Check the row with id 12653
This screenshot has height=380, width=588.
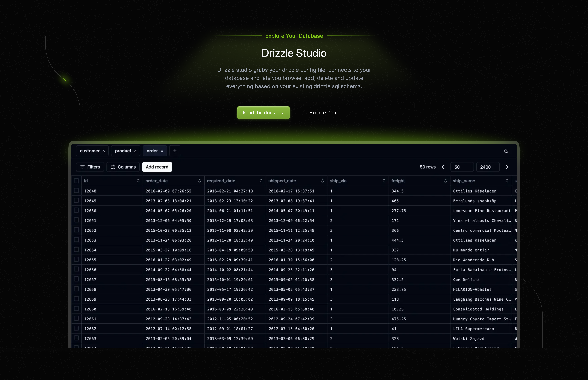pyautogui.click(x=76, y=240)
